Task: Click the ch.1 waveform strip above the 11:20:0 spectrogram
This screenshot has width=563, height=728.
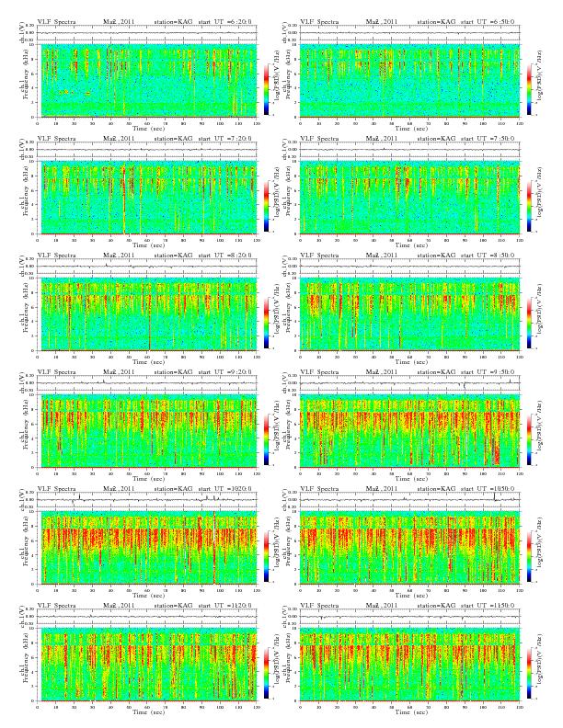Action: point(147,617)
